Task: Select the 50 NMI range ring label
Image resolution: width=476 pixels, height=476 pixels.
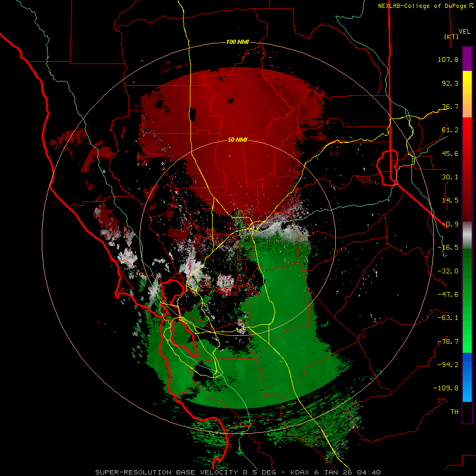Action: tap(237, 140)
